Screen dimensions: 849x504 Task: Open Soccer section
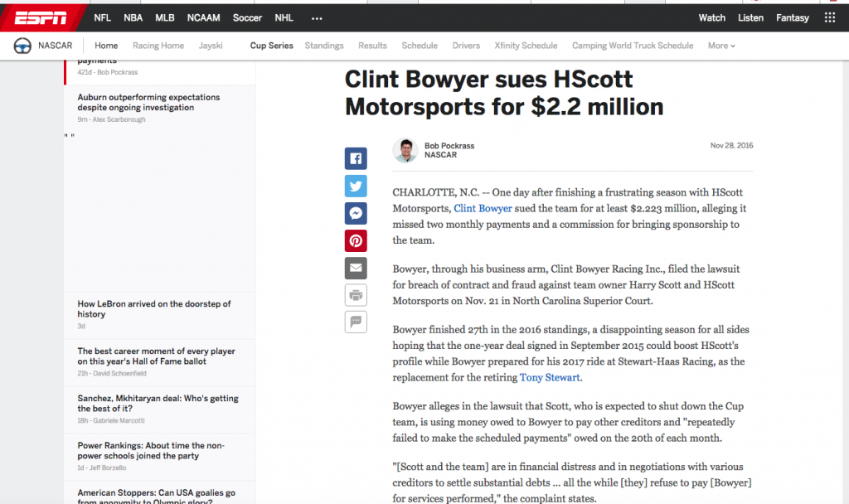point(247,18)
